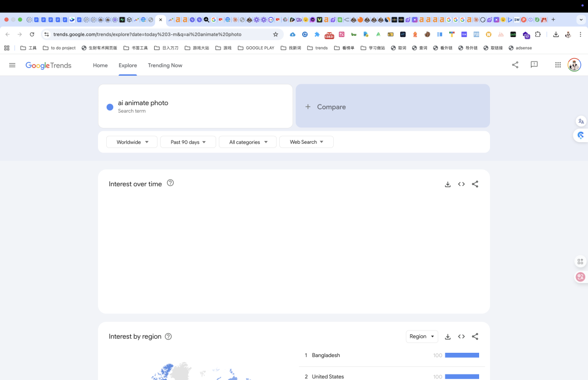Screen dimensions: 588x380
Task: Open the red calendar extension with badge
Action: (x=329, y=35)
